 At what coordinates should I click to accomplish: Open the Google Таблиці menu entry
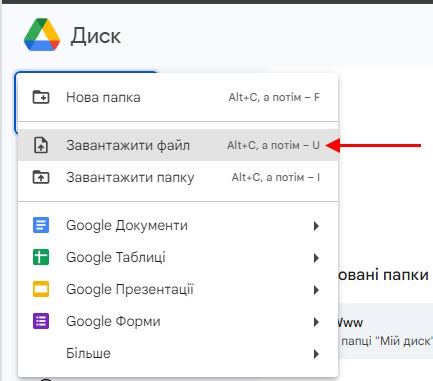tap(178, 257)
